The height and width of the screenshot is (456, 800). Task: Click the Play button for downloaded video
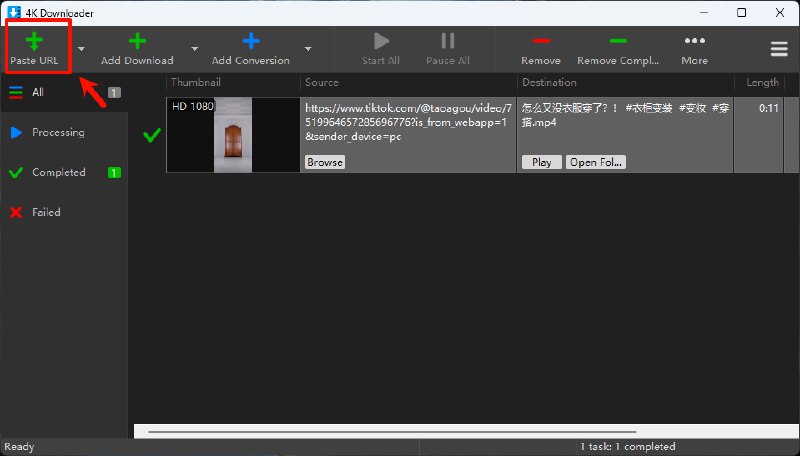click(x=541, y=162)
